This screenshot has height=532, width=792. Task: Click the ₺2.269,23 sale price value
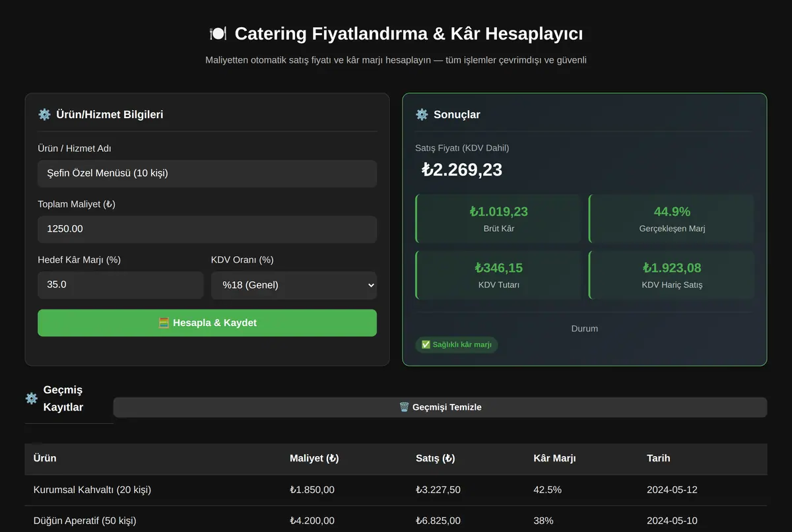pyautogui.click(x=462, y=170)
